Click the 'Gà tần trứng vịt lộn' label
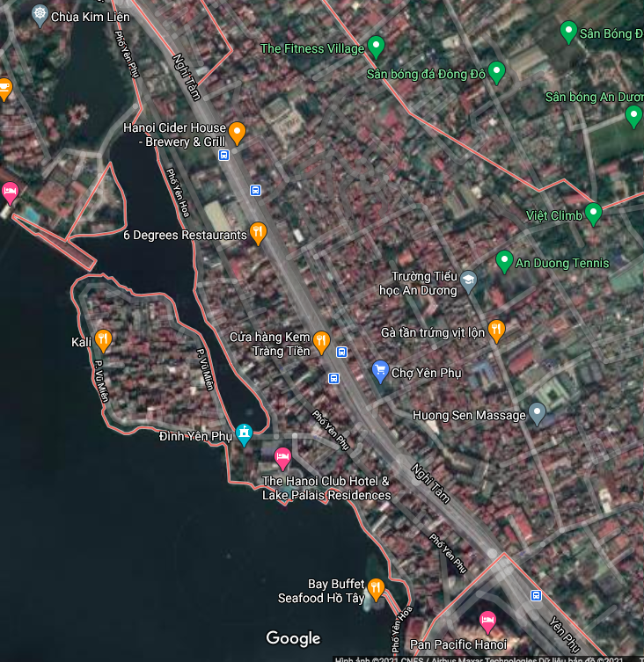Screen dimensions: 644x662 433,332
